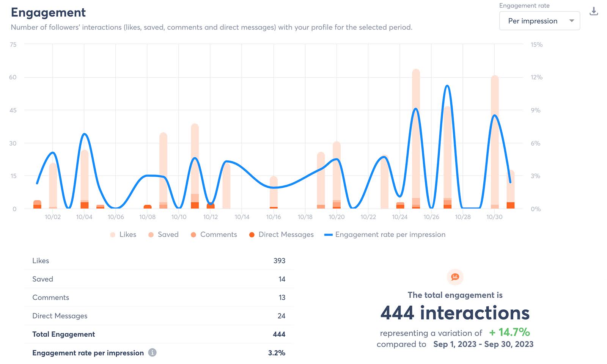Click the engagement chat bubble icon

point(454,277)
